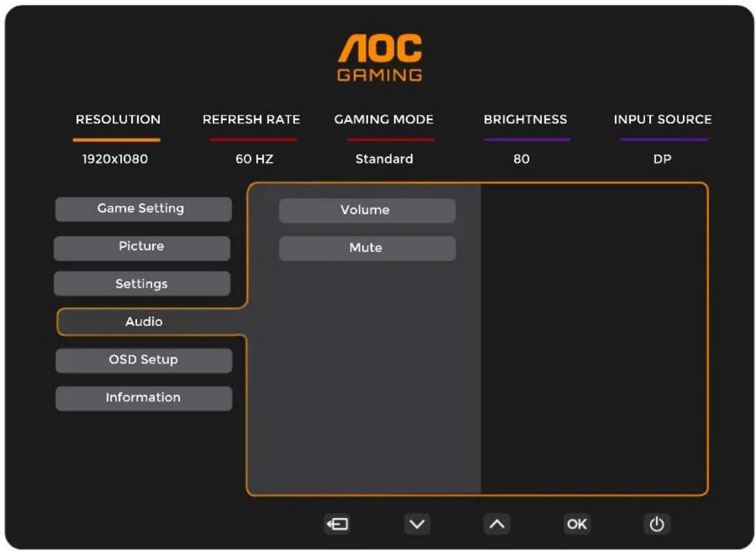Click the exit/back menu icon
Screen dimensions: 756x551
(337, 524)
